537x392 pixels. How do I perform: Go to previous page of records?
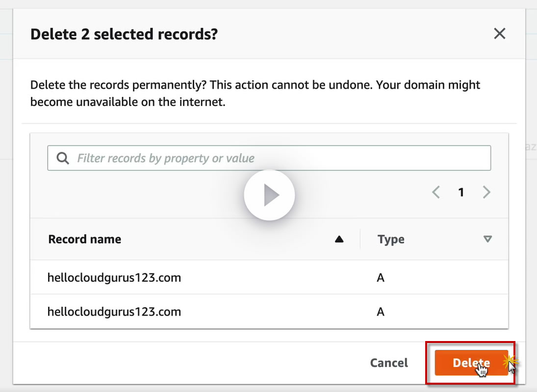[x=435, y=192]
